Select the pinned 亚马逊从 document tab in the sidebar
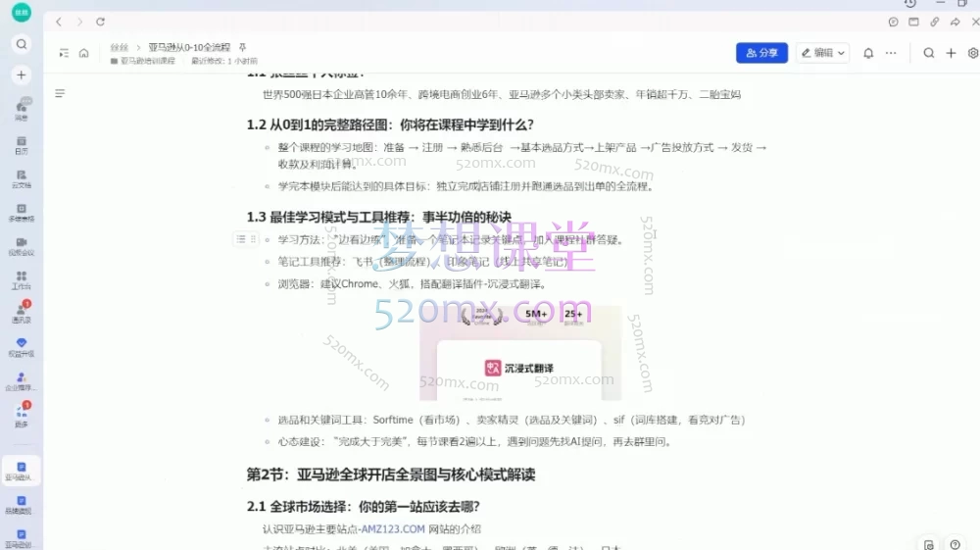The width and height of the screenshot is (980, 550). [x=22, y=472]
